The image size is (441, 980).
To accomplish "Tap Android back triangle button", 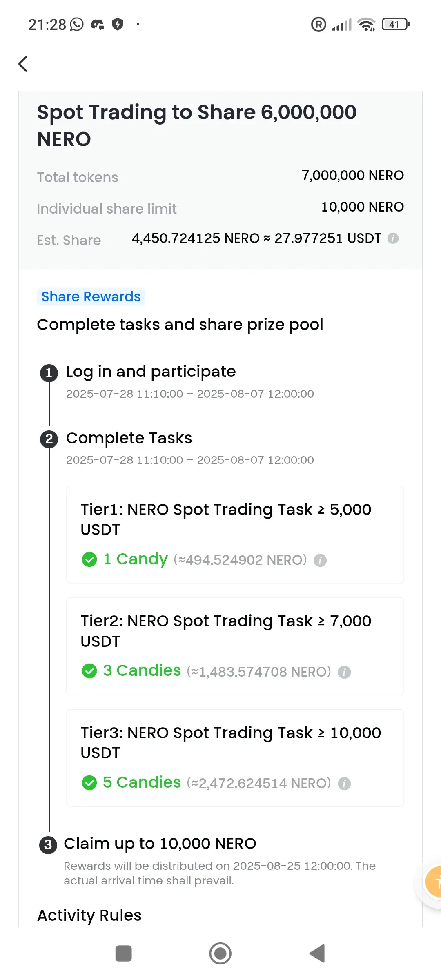I will pyautogui.click(x=317, y=953).
